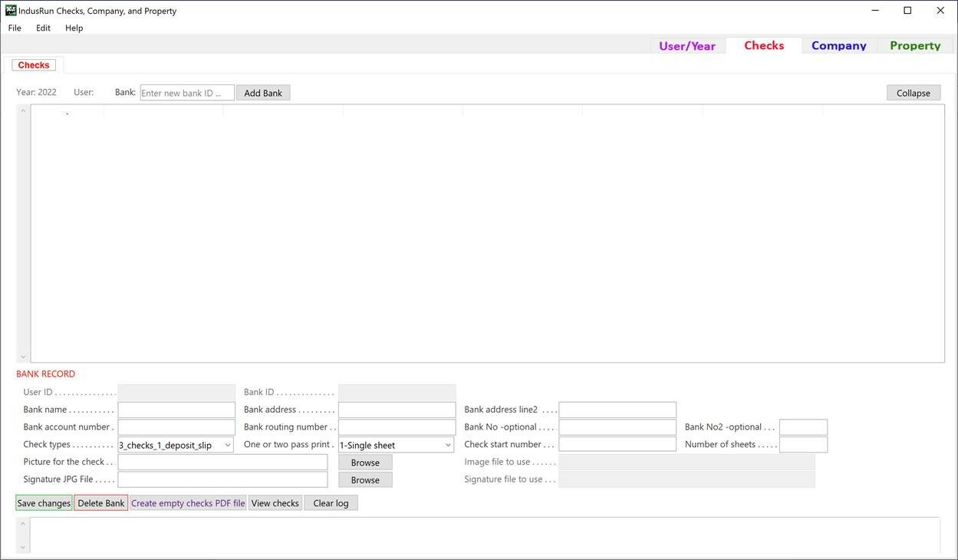Maximize the IndusRun window

[907, 11]
